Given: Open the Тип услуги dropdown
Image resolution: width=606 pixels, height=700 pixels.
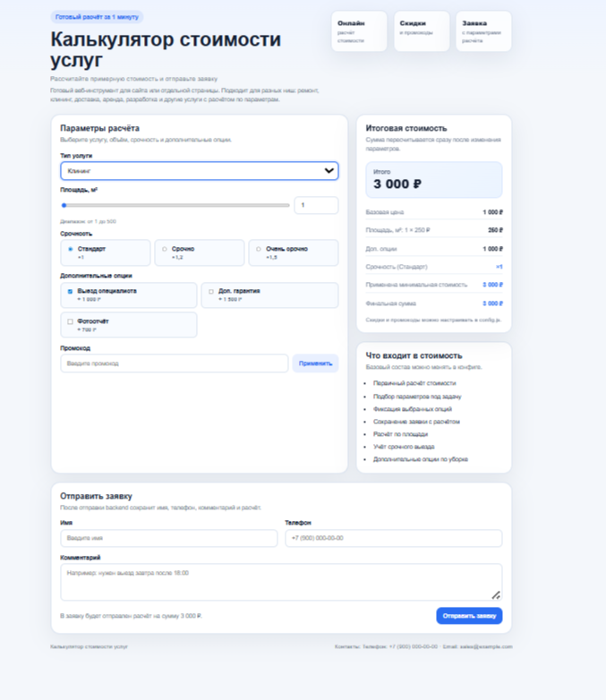Looking at the screenshot, I should click(x=199, y=170).
